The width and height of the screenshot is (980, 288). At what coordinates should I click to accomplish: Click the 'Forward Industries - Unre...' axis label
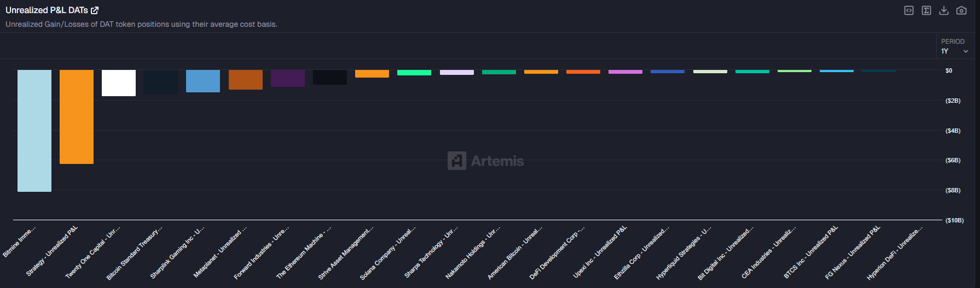tap(262, 252)
